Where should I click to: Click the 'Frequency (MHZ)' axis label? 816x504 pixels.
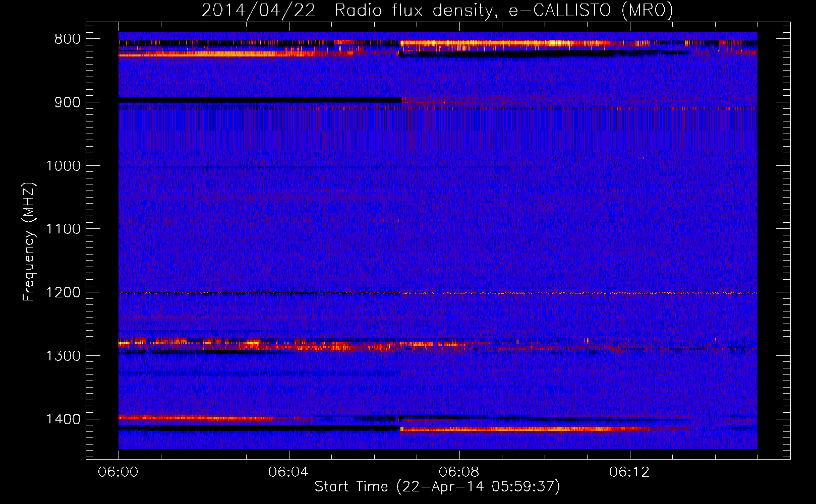[x=29, y=241]
